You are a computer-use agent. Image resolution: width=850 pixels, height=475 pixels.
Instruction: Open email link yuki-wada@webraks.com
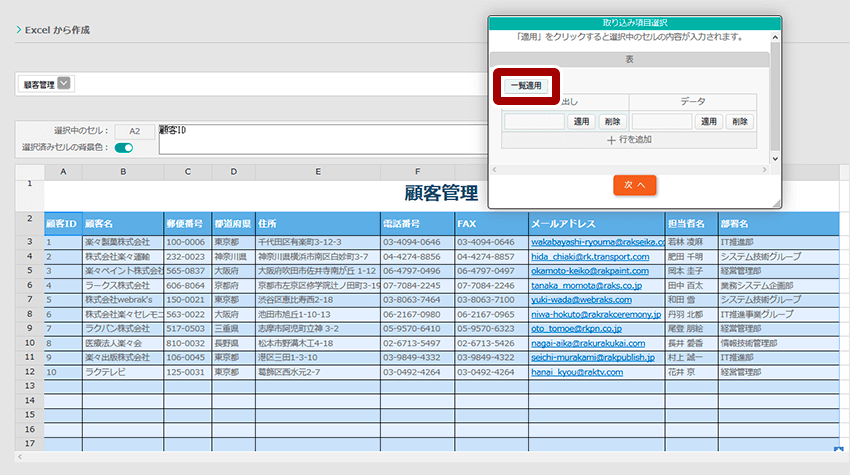click(581, 300)
